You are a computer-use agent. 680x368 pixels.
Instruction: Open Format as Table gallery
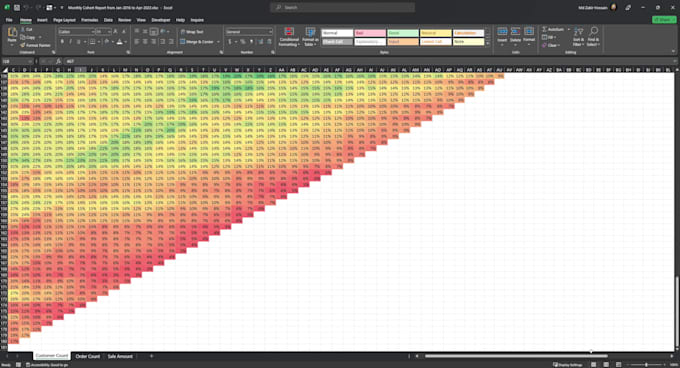click(x=310, y=37)
